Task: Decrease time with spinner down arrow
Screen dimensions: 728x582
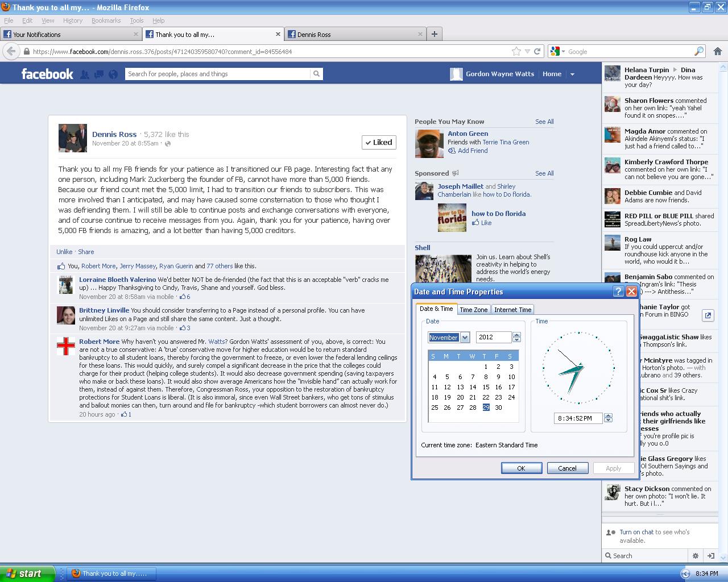Action: (608, 421)
